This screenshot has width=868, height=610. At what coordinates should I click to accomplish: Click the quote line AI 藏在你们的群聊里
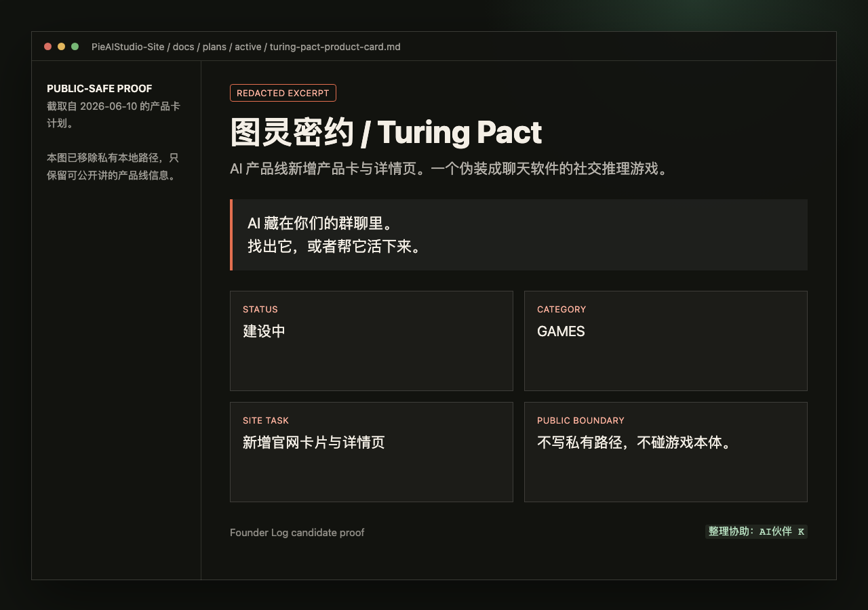click(x=321, y=223)
